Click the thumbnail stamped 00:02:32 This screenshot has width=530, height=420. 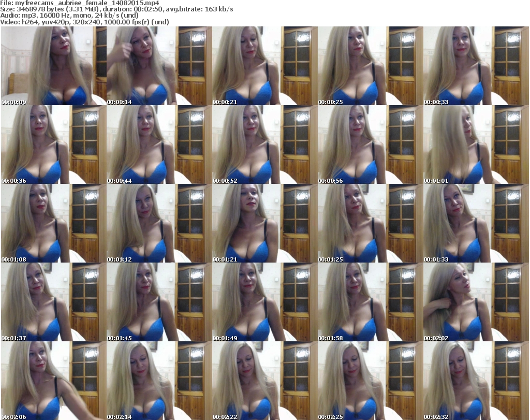tap(476, 381)
